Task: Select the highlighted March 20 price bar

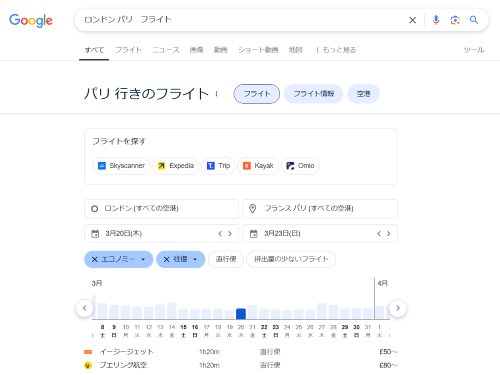Action: click(241, 314)
